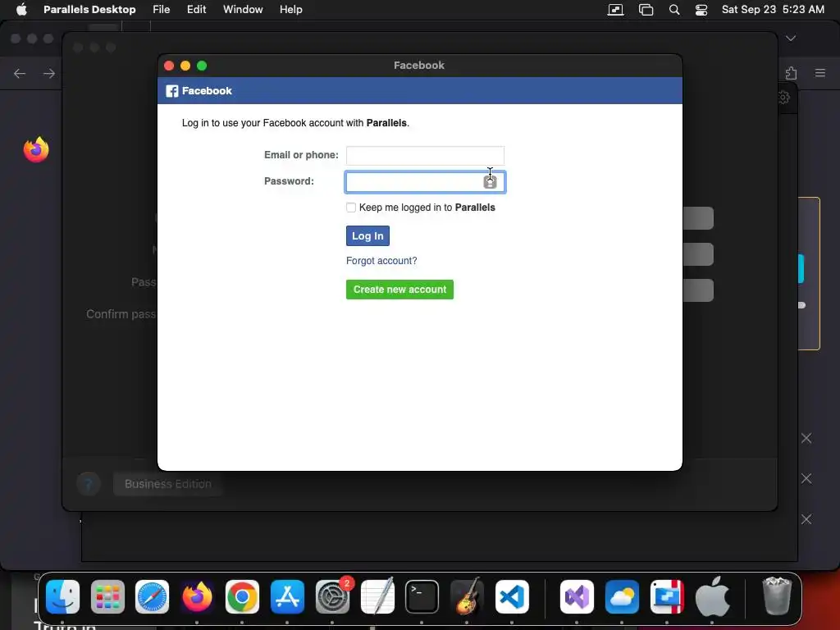Click the browser back arrow in the background window
Viewport: 840px width, 630px height.
point(20,73)
